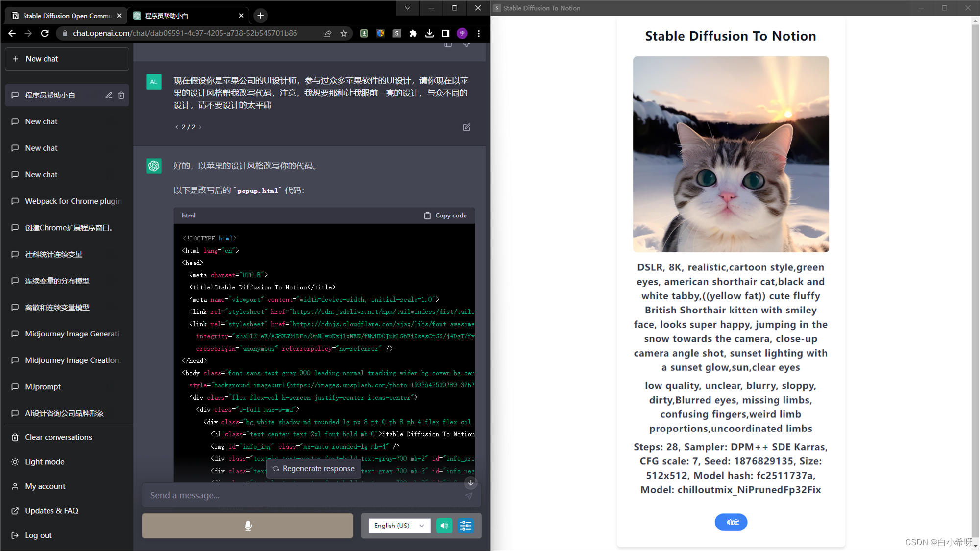Open the 离散和连续变量模型 conversation
Viewport: 980px width, 551px height.
[x=67, y=307]
